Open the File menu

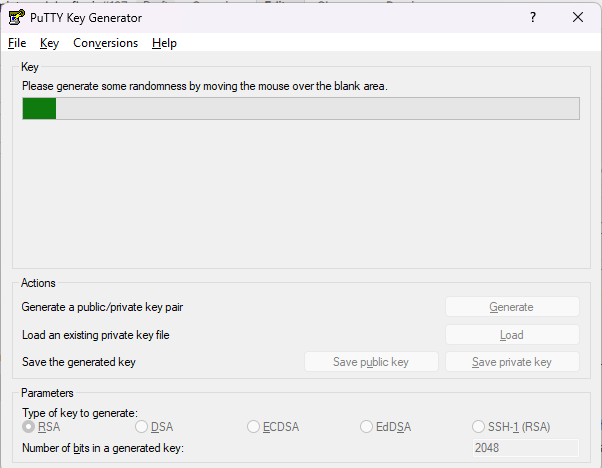(x=17, y=43)
